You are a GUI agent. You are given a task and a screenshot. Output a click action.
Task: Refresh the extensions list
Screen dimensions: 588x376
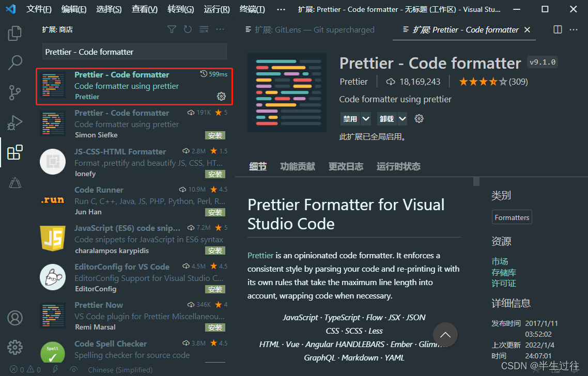pos(188,29)
